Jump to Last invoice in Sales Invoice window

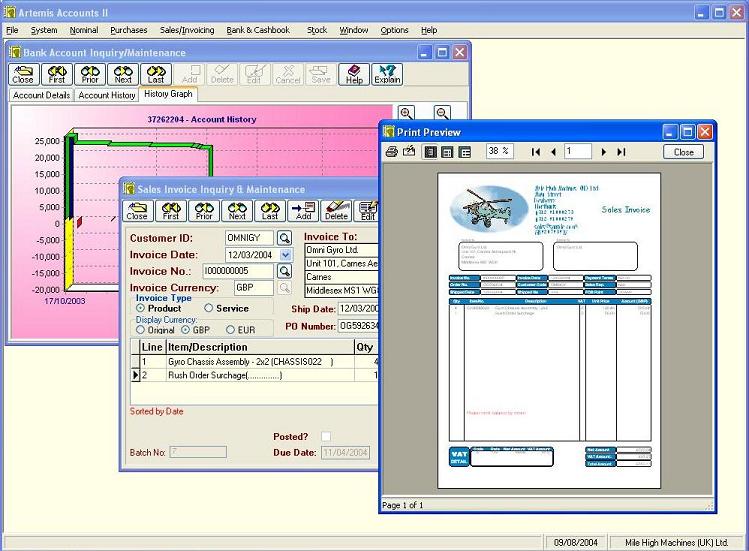tap(270, 211)
